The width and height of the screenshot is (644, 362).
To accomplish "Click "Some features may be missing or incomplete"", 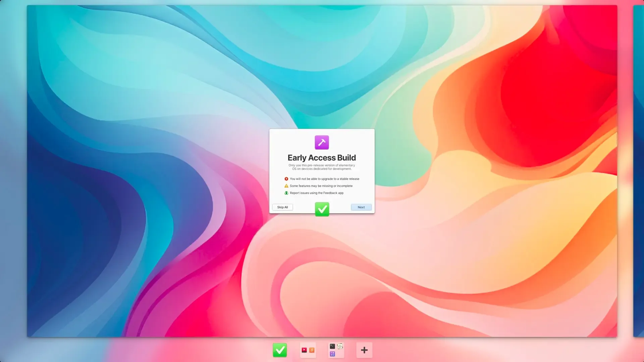I will [x=321, y=186].
